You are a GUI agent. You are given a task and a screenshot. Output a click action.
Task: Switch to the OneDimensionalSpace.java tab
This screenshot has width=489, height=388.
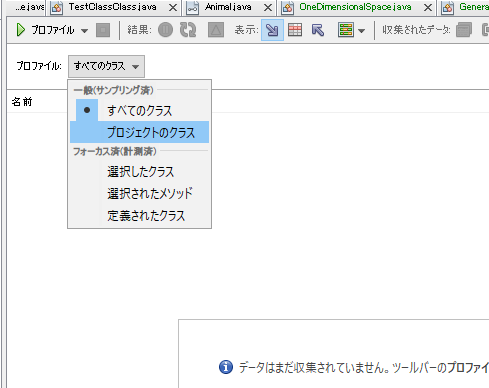coord(355,7)
